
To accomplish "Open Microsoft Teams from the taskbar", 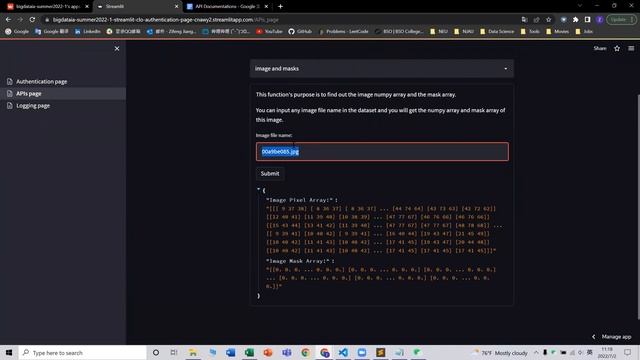I will [287, 352].
